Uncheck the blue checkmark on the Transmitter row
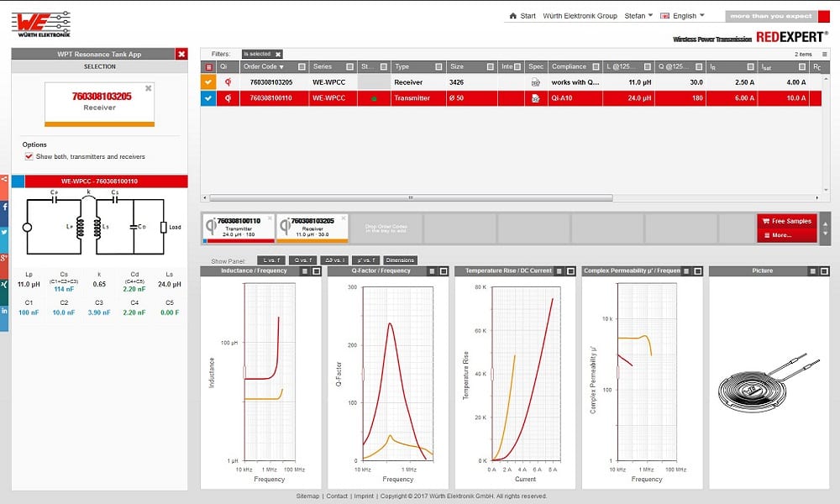This screenshot has width=840, height=504. point(208,98)
